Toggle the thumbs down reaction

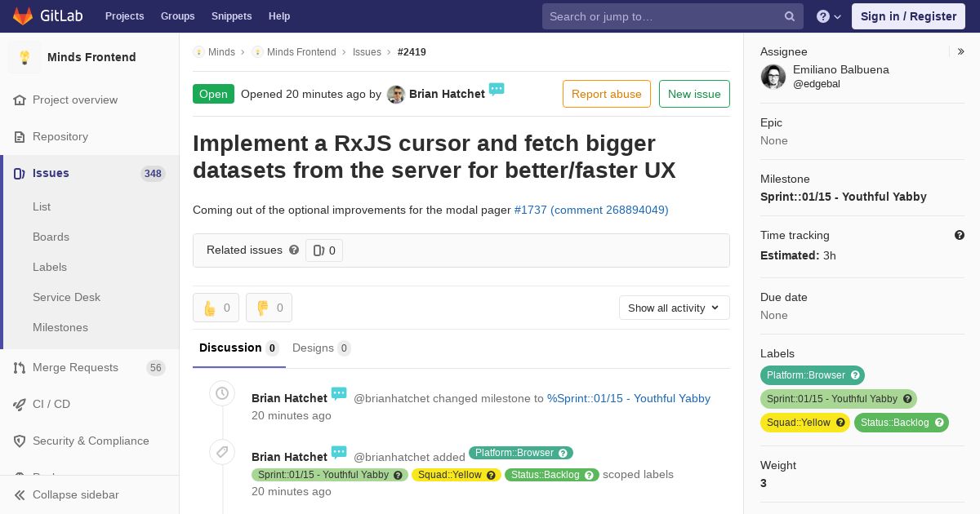click(269, 308)
